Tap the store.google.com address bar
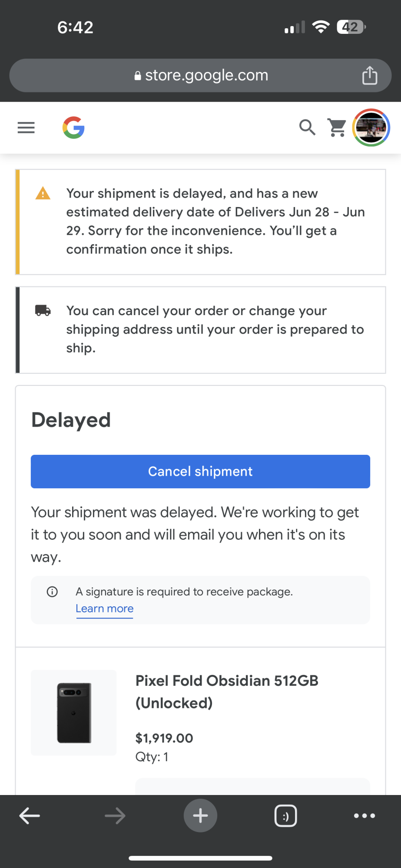Screen dimensions: 401x868 click(x=201, y=76)
